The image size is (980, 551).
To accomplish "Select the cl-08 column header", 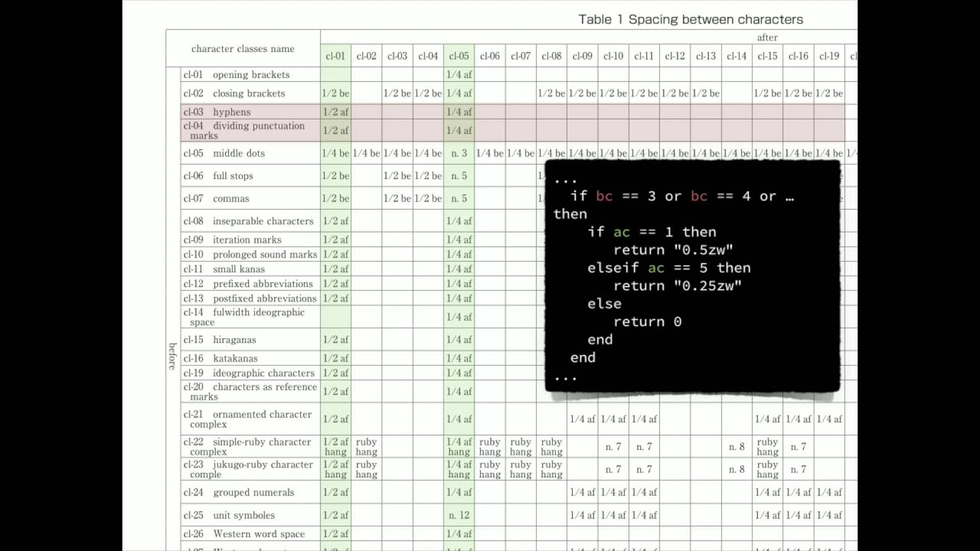I will click(551, 56).
